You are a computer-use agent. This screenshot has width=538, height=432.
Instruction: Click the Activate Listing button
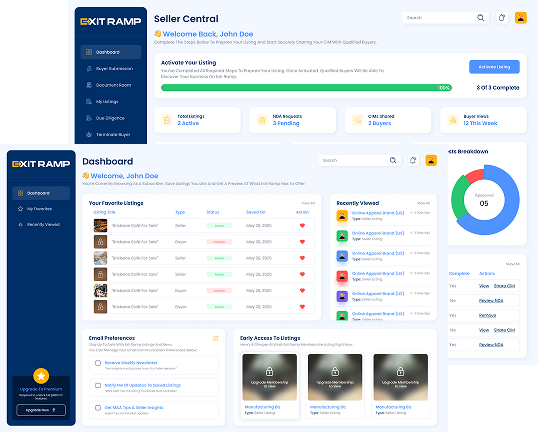[494, 67]
